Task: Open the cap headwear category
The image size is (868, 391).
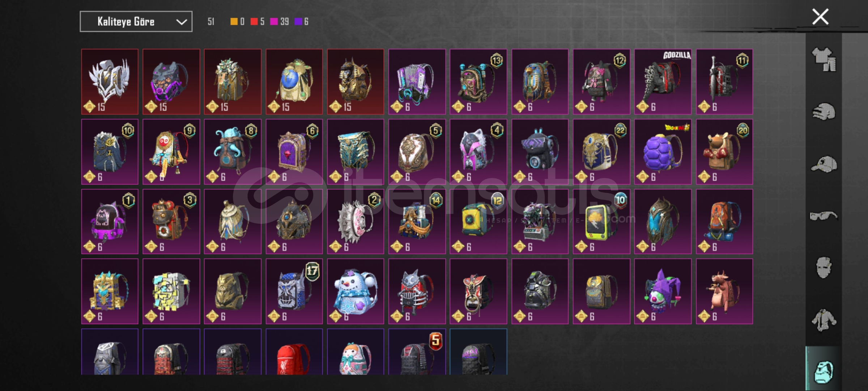Action: coord(824,164)
